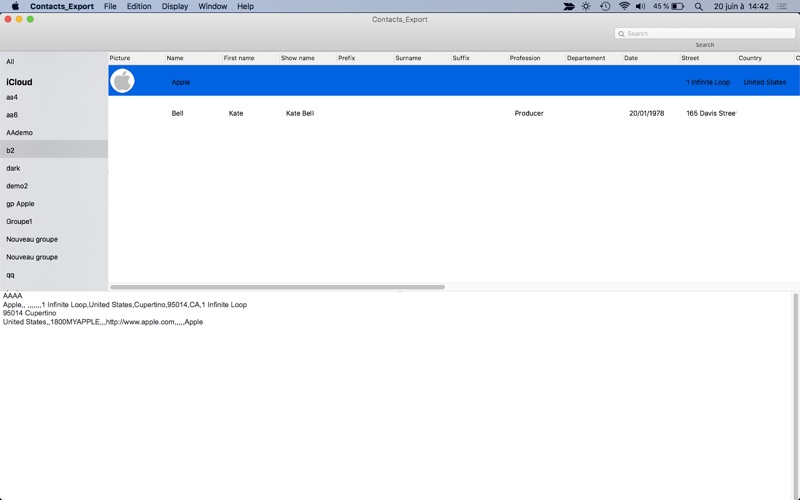The width and height of the screenshot is (800, 500).
Task: Open the Notification Center list icon
Action: tap(782, 6)
